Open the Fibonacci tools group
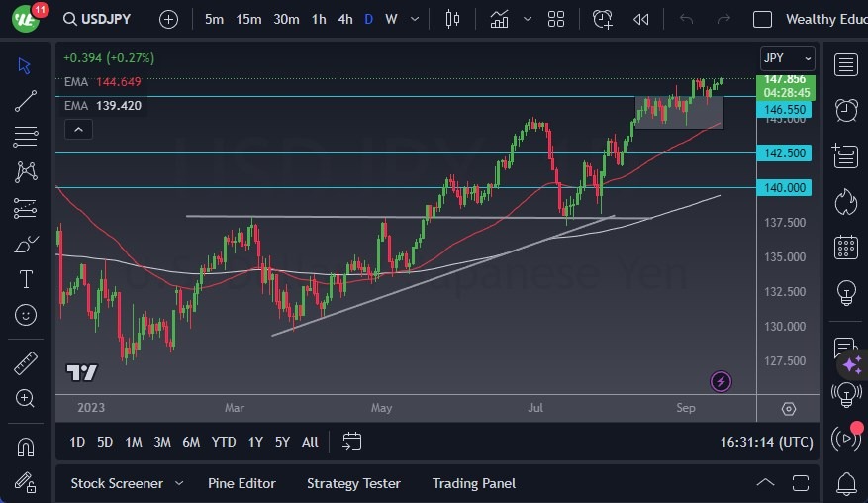 [26, 136]
